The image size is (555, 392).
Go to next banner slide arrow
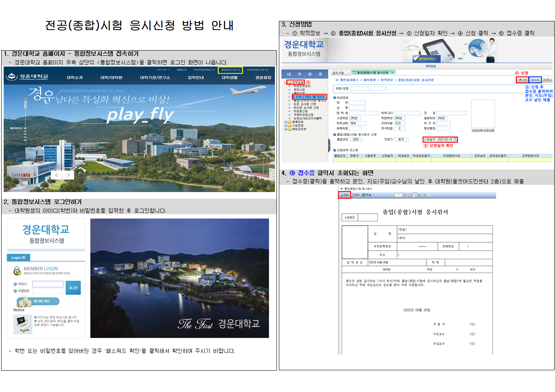68,175
